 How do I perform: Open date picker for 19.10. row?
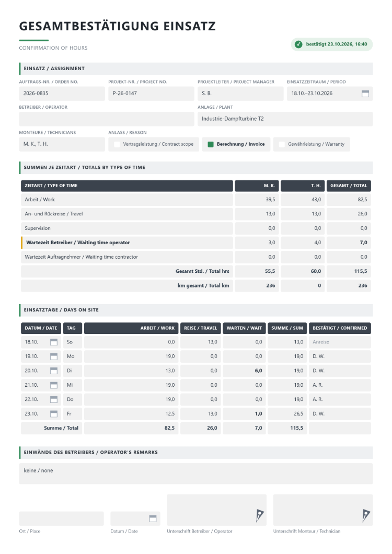(54, 356)
